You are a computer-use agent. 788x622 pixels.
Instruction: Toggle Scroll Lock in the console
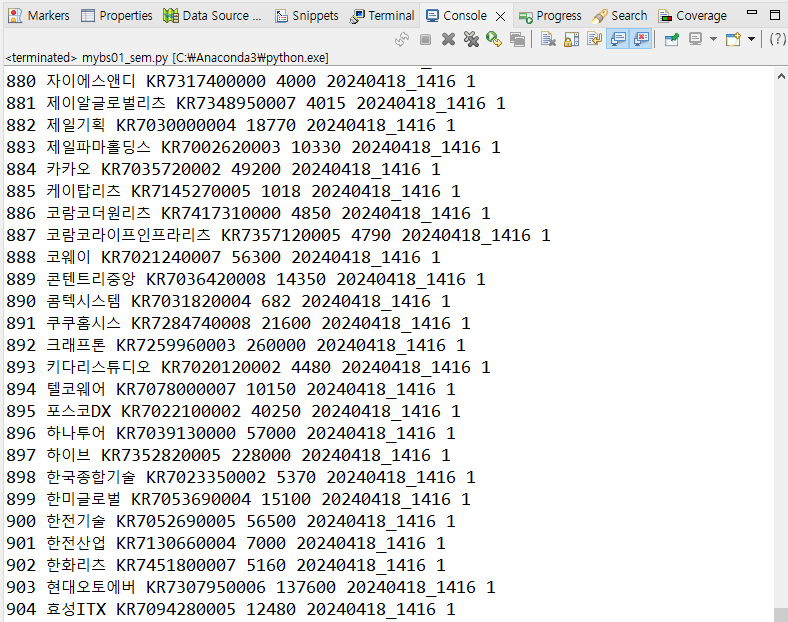coord(571,39)
